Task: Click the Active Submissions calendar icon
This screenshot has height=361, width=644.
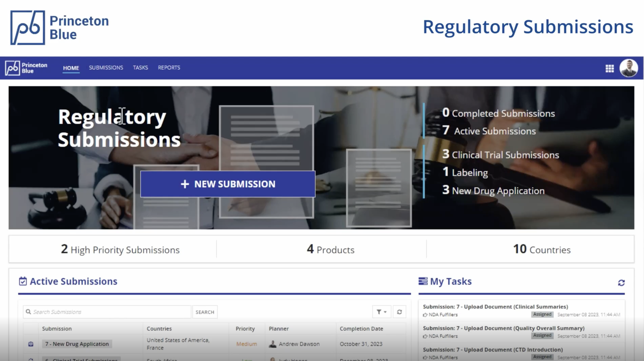Action: coord(23,281)
